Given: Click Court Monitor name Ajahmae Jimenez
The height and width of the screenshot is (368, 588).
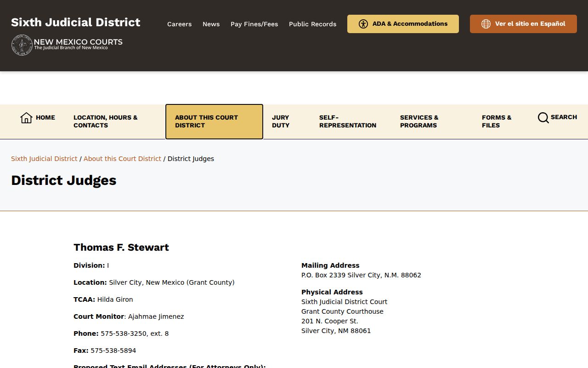Looking at the screenshot, I should tap(156, 316).
